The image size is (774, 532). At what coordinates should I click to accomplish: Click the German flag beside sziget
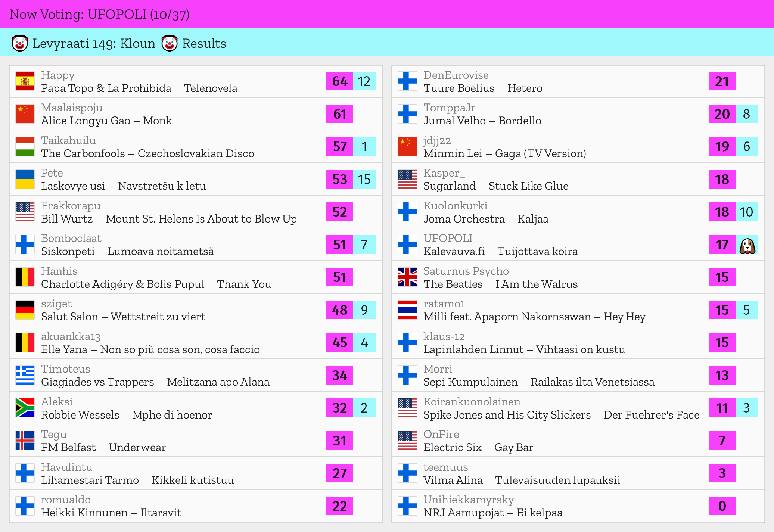[x=25, y=310]
